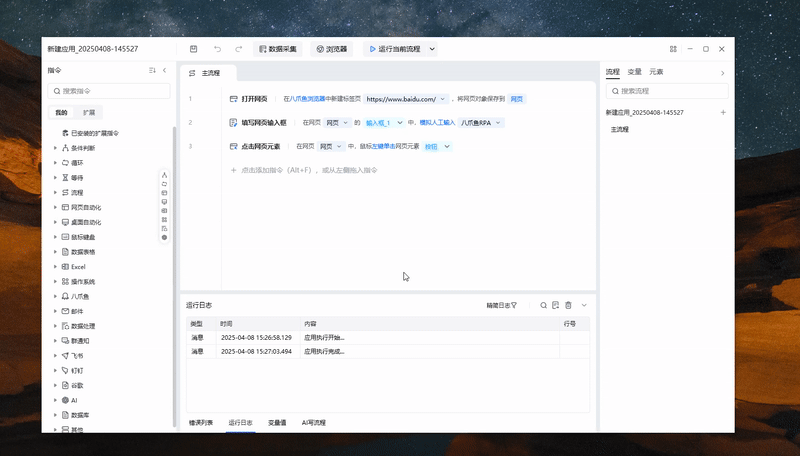This screenshot has height=456, width=800.
Task: Clear the run log with trash icon
Action: (568, 305)
